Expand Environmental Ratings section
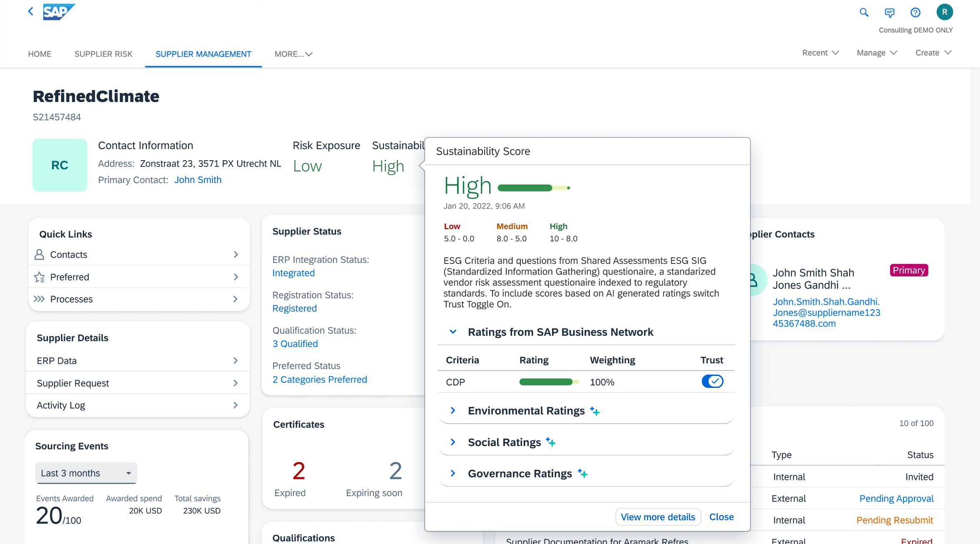980x544 pixels. click(453, 410)
